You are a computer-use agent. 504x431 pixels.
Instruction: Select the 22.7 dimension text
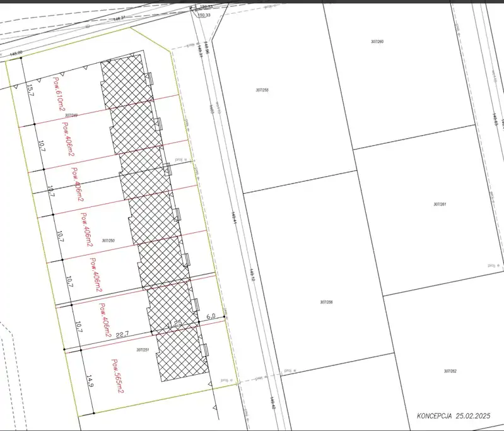click(122, 334)
